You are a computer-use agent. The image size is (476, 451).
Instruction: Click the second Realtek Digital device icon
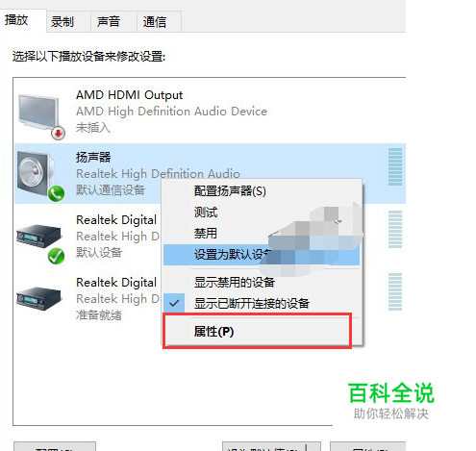tap(38, 299)
